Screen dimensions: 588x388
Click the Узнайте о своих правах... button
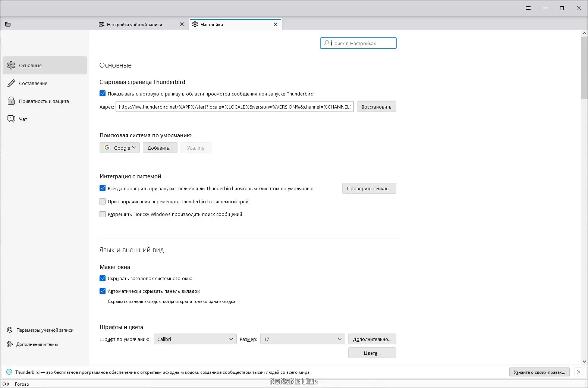coord(539,372)
